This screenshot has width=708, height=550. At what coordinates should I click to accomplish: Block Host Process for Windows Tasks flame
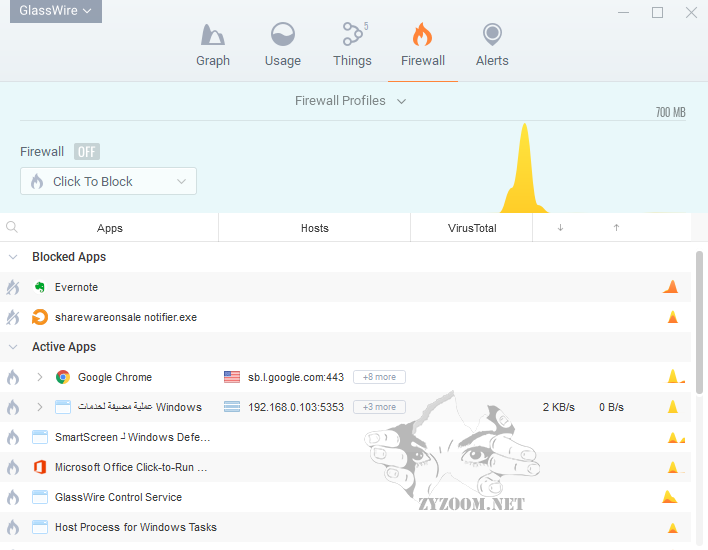(13, 527)
